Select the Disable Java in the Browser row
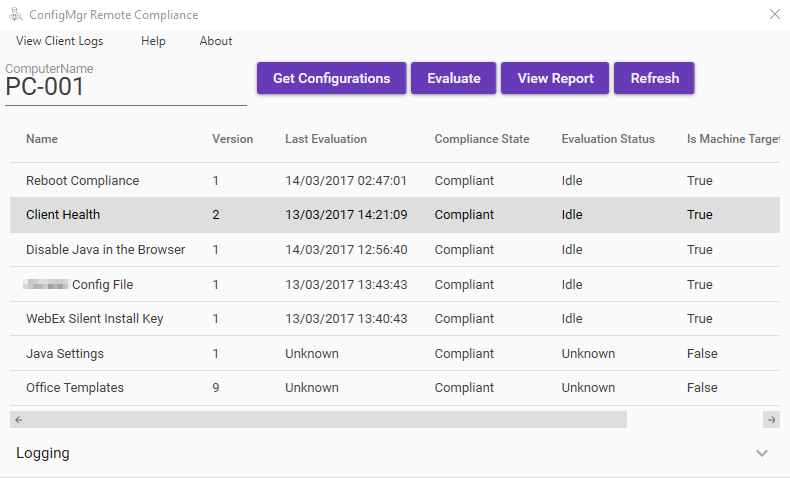Screen dimensions: 790x478 (x=105, y=250)
